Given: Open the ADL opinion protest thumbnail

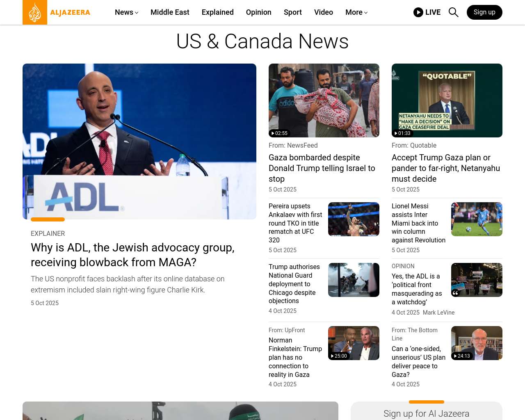Looking at the screenshot, I should 477,280.
